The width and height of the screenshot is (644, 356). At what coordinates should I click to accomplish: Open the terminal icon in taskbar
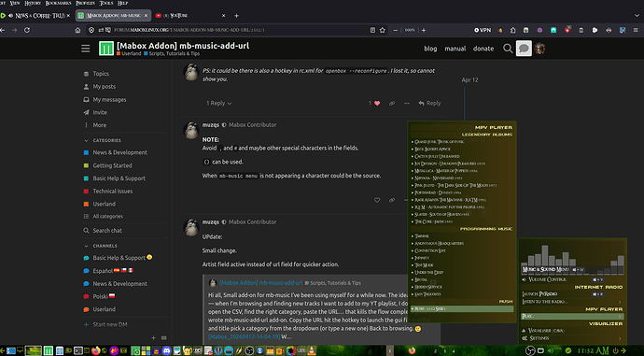click(77, 350)
